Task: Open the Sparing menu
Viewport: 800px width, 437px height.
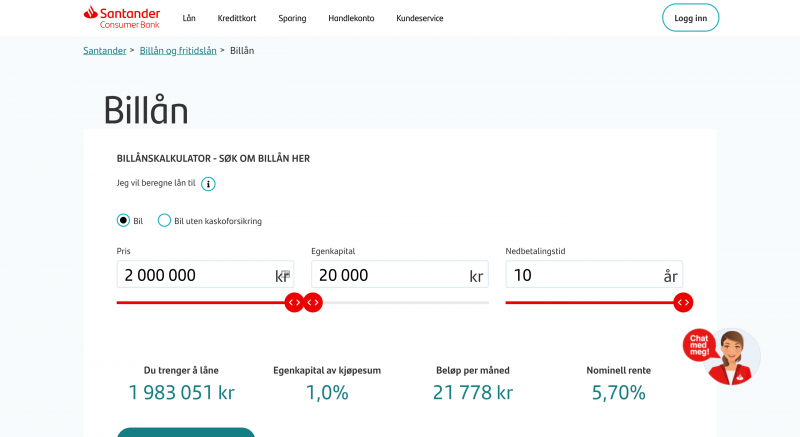Action: click(x=292, y=18)
